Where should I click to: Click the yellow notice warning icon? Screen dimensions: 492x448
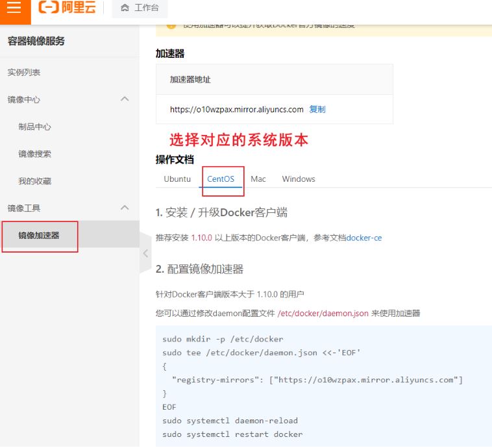[171, 26]
